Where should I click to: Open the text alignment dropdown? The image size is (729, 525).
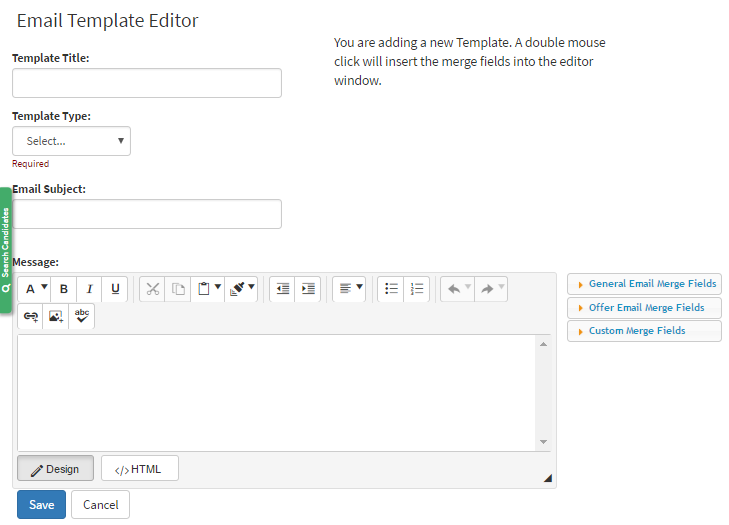350,289
